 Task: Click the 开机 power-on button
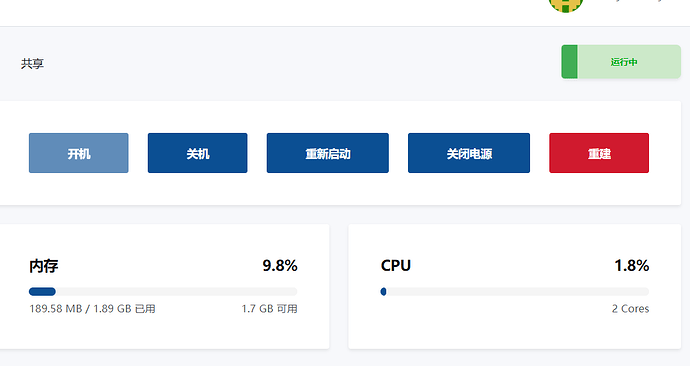[79, 153]
